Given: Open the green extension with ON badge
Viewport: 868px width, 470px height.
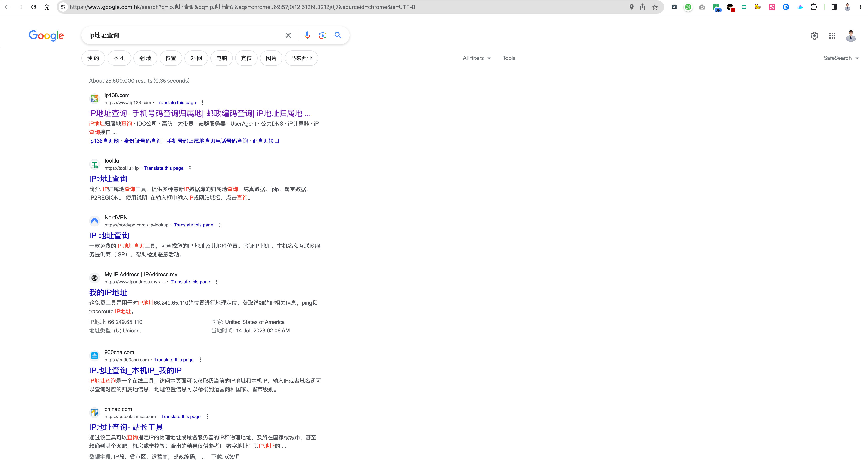Looking at the screenshot, I should pyautogui.click(x=716, y=7).
